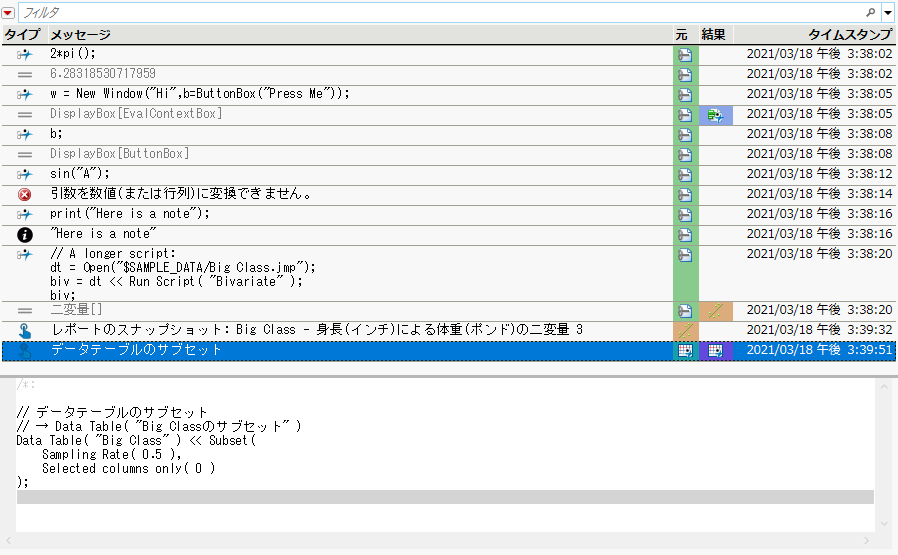The width and height of the screenshot is (898, 555).
Task: Click the Data Table( "Big Class" ) << Subset( line
Action: point(136,441)
